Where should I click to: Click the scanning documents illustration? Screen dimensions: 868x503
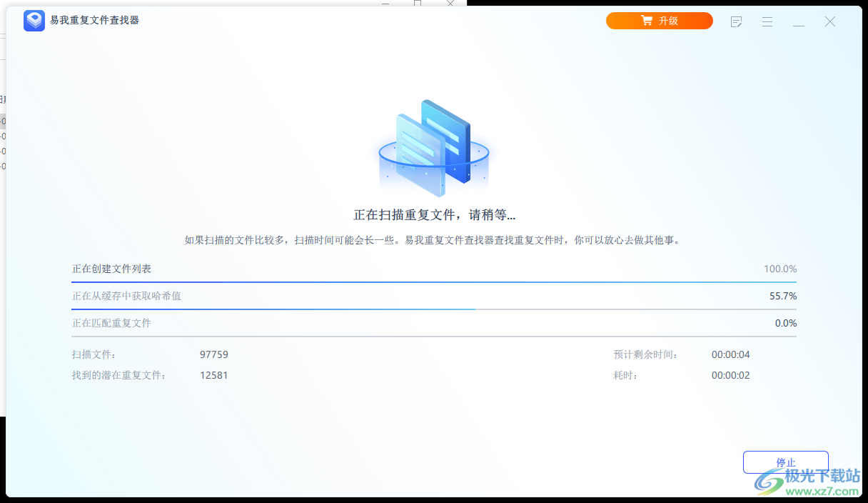click(433, 148)
